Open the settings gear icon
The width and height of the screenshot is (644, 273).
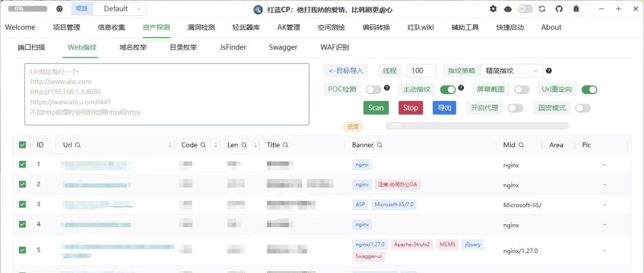click(493, 9)
